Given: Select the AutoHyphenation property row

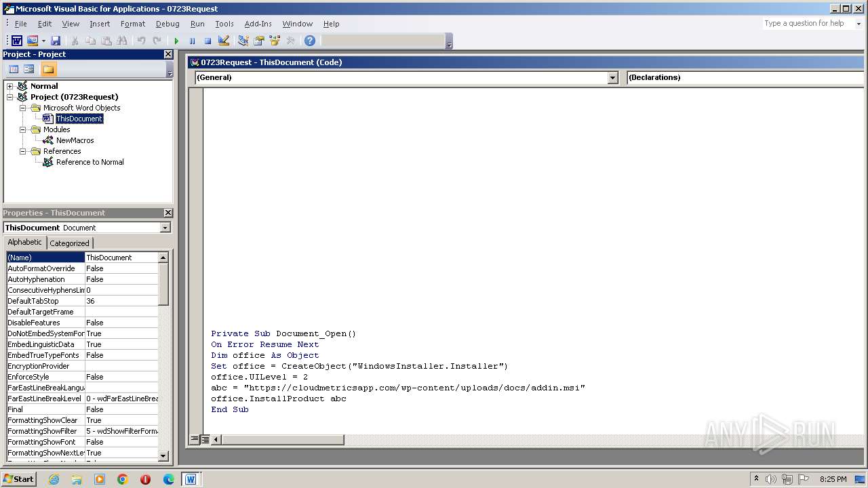Looking at the screenshot, I should coord(82,279).
